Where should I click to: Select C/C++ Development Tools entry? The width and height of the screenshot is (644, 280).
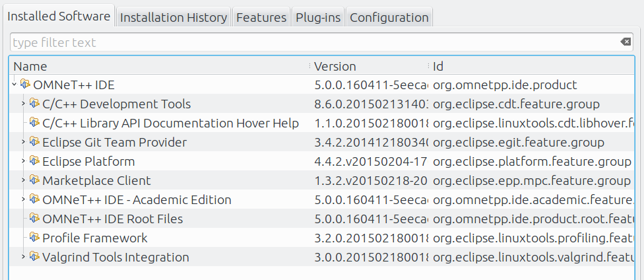click(117, 104)
